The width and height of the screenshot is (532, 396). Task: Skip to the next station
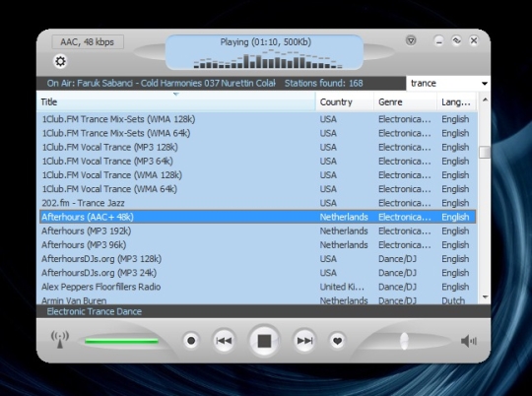pyautogui.click(x=304, y=341)
